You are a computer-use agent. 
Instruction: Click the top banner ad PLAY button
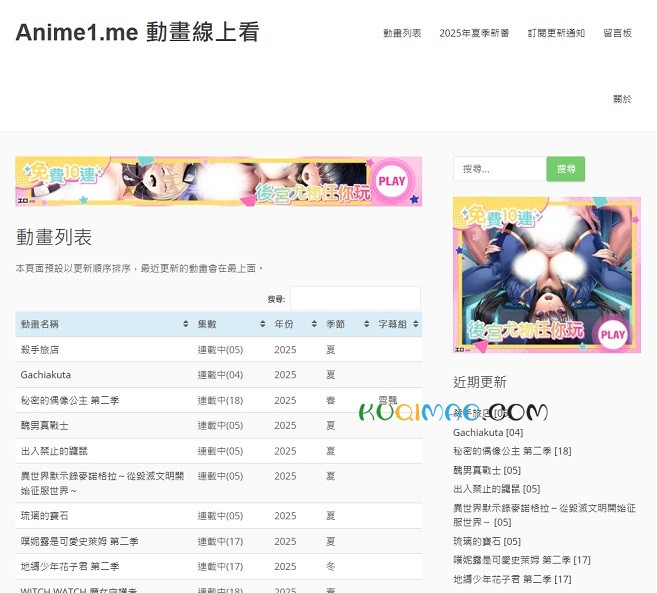[392, 181]
